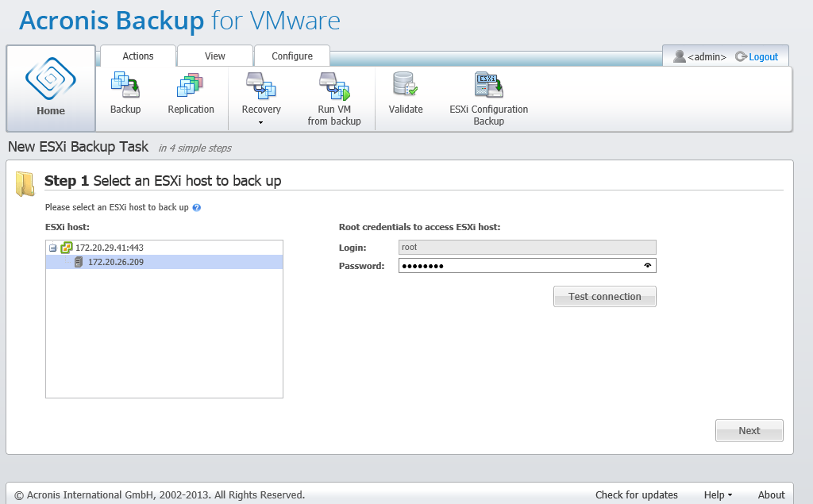Image resolution: width=813 pixels, height=504 pixels.
Task: Open the Validate action
Action: tap(406, 94)
